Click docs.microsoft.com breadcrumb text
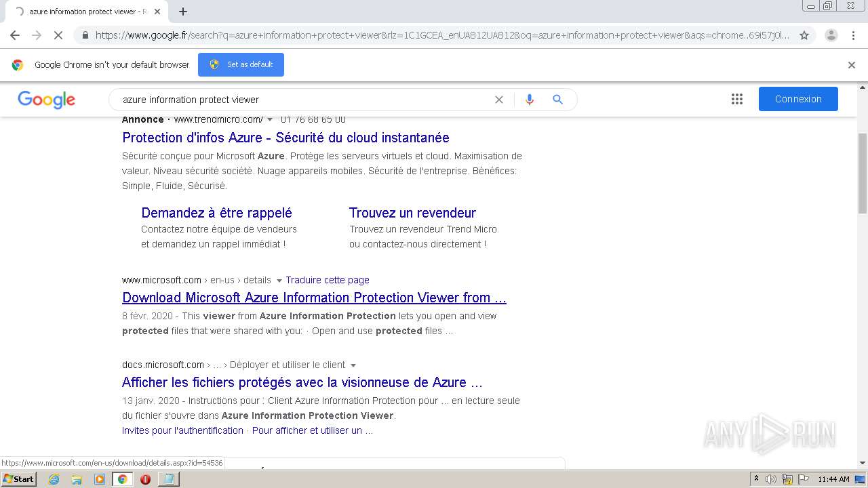The height and width of the screenshot is (488, 868). click(x=163, y=365)
